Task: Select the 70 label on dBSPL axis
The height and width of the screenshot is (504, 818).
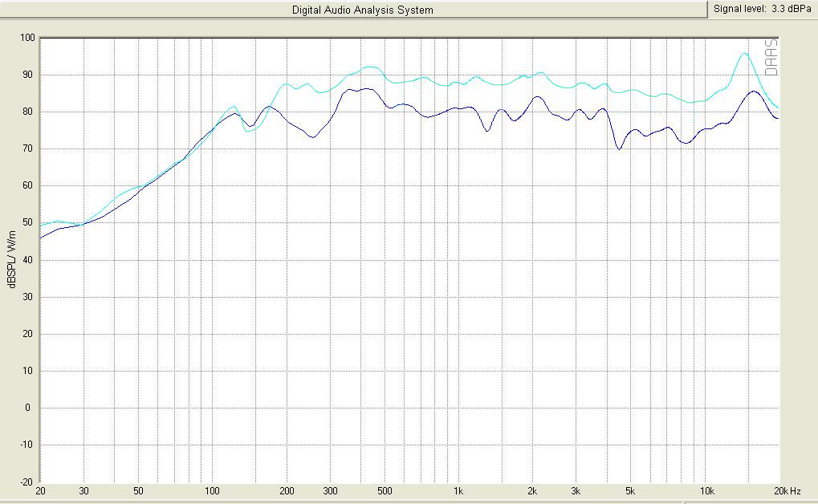Action: tap(27, 148)
